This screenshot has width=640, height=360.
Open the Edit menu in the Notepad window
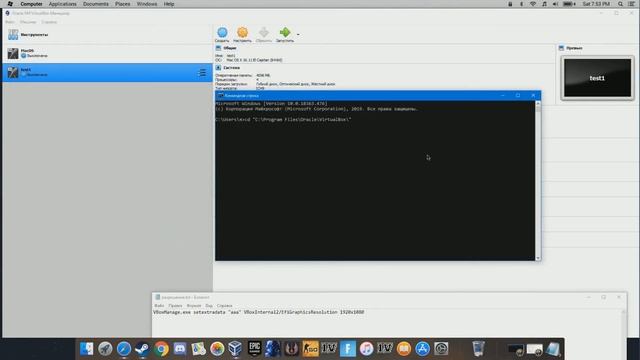pos(175,305)
